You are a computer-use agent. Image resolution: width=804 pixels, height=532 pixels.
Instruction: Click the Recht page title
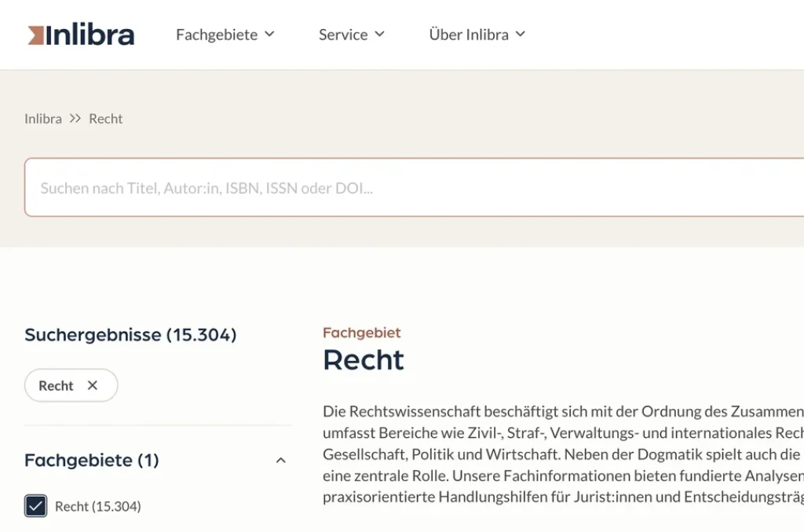click(363, 359)
